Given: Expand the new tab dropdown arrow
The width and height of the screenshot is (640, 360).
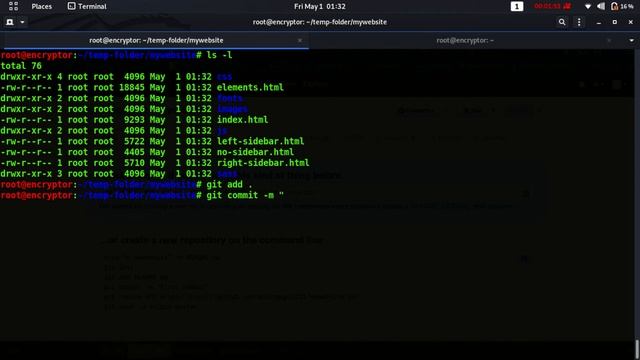Looking at the screenshot, I should coord(22,22).
